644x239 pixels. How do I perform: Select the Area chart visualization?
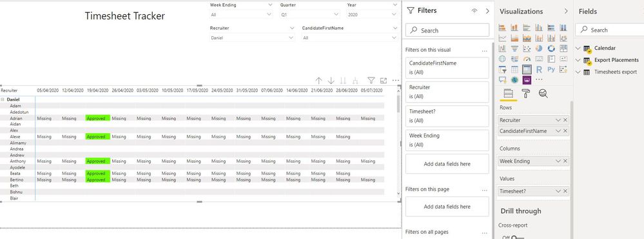(514, 38)
